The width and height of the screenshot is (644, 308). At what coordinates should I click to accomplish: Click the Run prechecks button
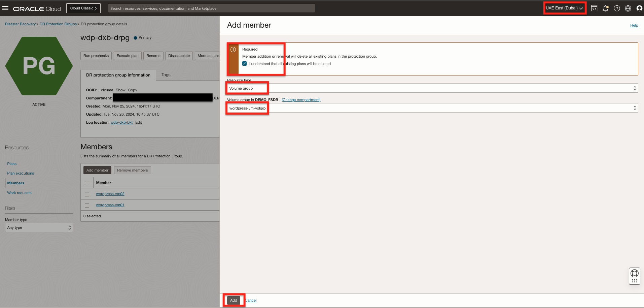click(96, 56)
